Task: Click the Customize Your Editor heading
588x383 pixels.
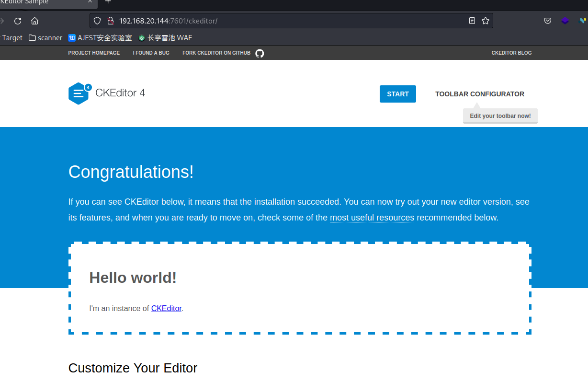Action: 133,368
